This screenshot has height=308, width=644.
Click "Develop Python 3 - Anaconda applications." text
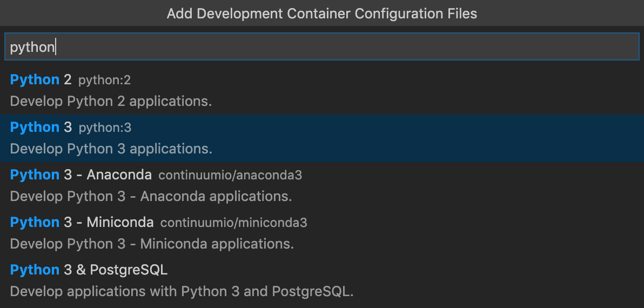151,197
